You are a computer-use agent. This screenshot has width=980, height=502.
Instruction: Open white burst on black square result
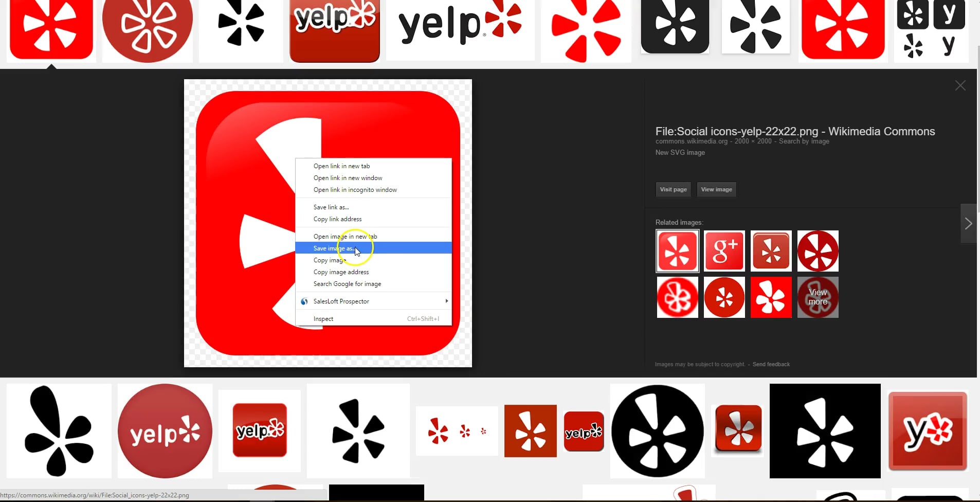(825, 431)
